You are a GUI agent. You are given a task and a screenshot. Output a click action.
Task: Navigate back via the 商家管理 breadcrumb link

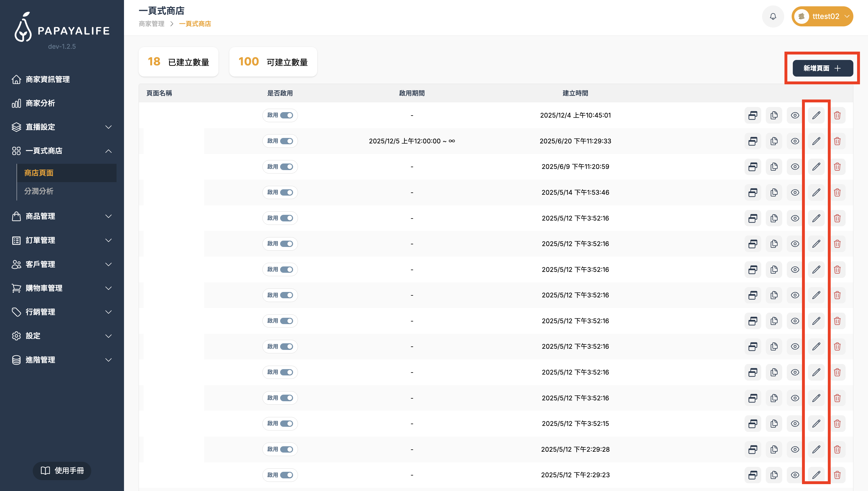[x=151, y=24]
